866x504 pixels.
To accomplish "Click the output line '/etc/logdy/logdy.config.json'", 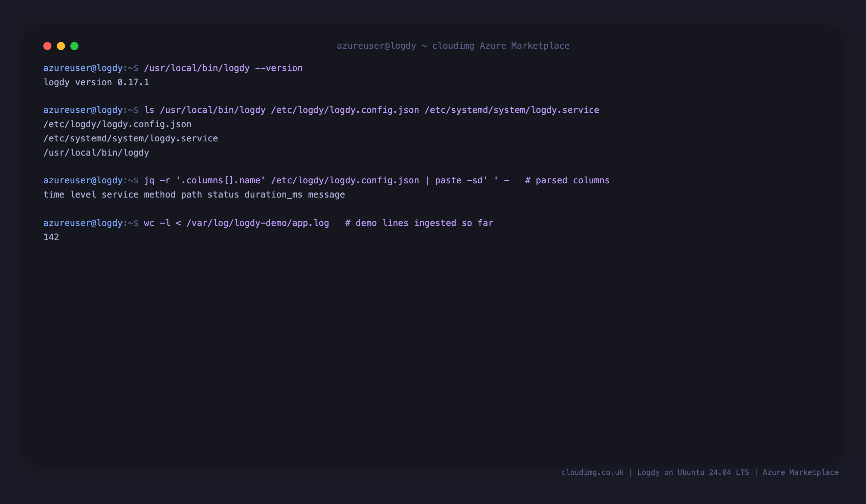I will pos(117,124).
